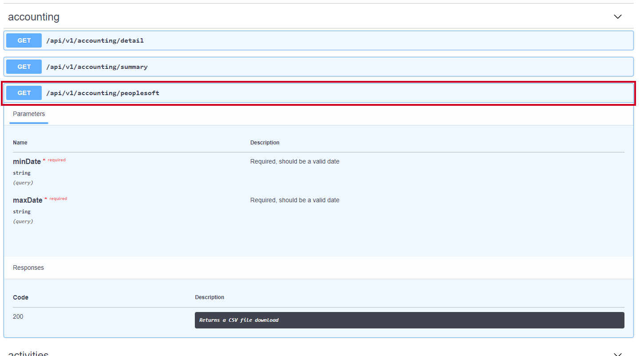Click the (query) label under maxDate

coord(23,221)
